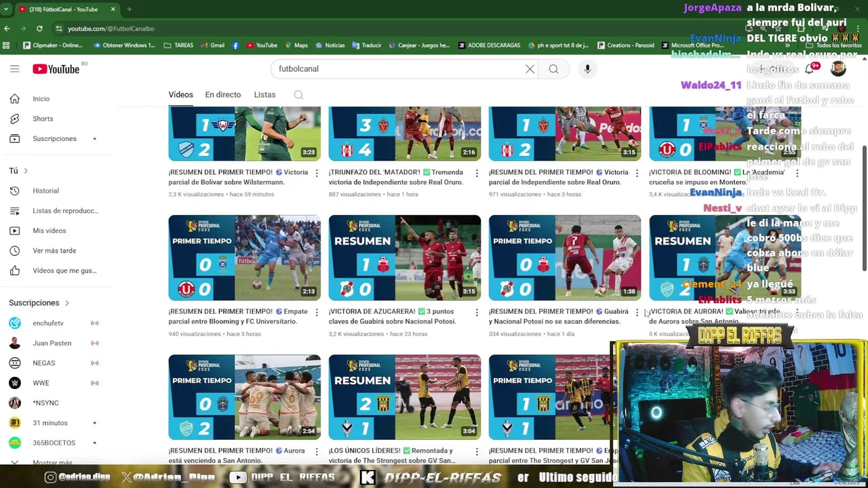The height and width of the screenshot is (488, 868).
Task: Play the 3-4 Independiente Real Oruro thumbnail
Action: pos(404,134)
